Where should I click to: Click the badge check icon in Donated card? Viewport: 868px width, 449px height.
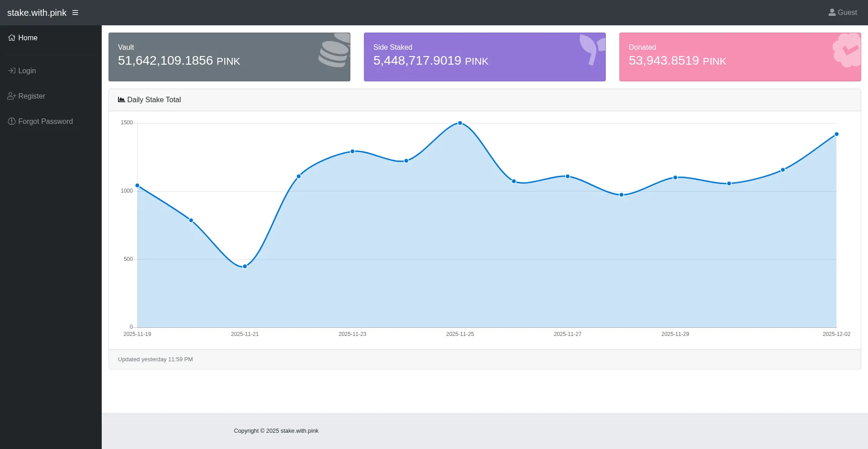click(847, 50)
